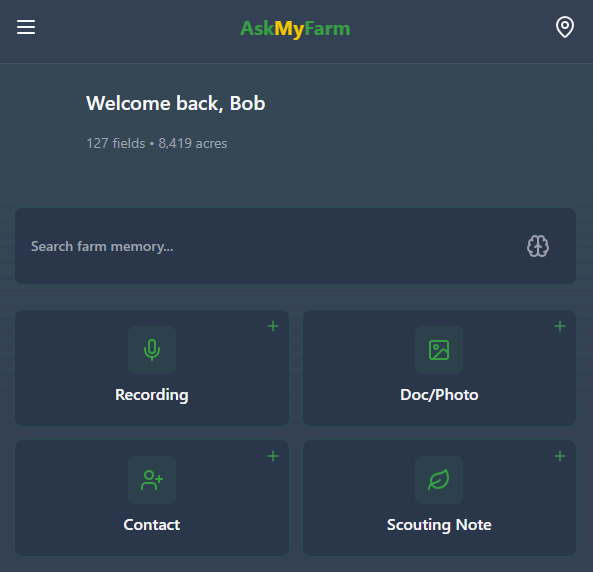Image resolution: width=593 pixels, height=572 pixels.
Task: Click the plus on the Doc/Photo card
Action: pos(560,326)
